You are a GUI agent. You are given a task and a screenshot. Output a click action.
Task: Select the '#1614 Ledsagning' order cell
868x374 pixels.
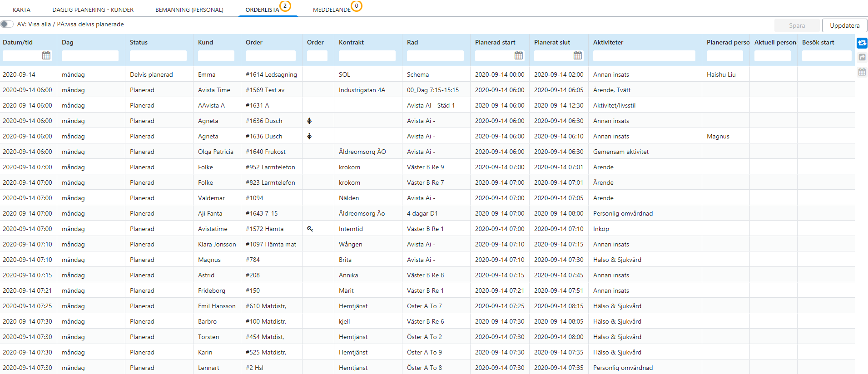271,74
